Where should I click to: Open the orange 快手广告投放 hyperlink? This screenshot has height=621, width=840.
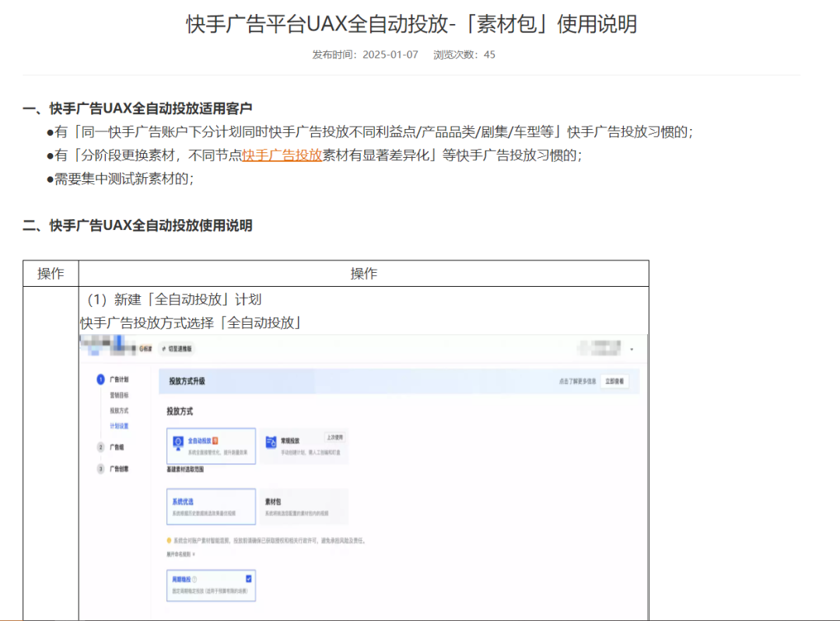(x=282, y=155)
